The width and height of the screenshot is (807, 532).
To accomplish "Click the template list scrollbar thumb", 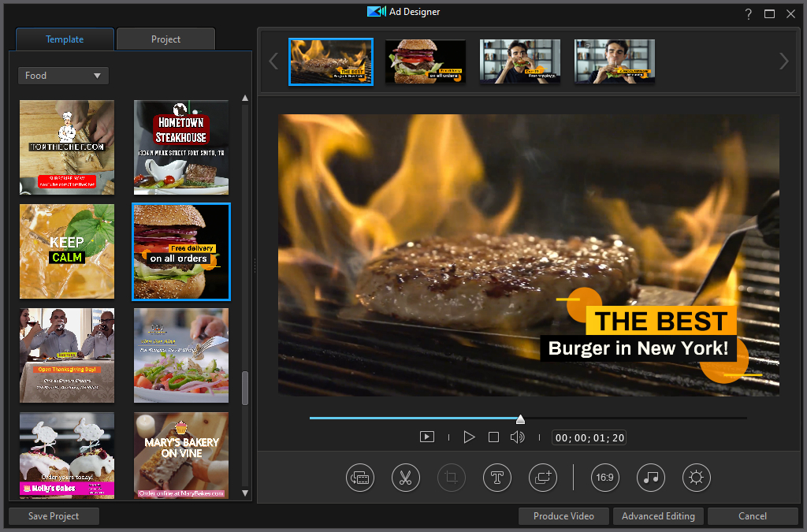I will coord(245,388).
